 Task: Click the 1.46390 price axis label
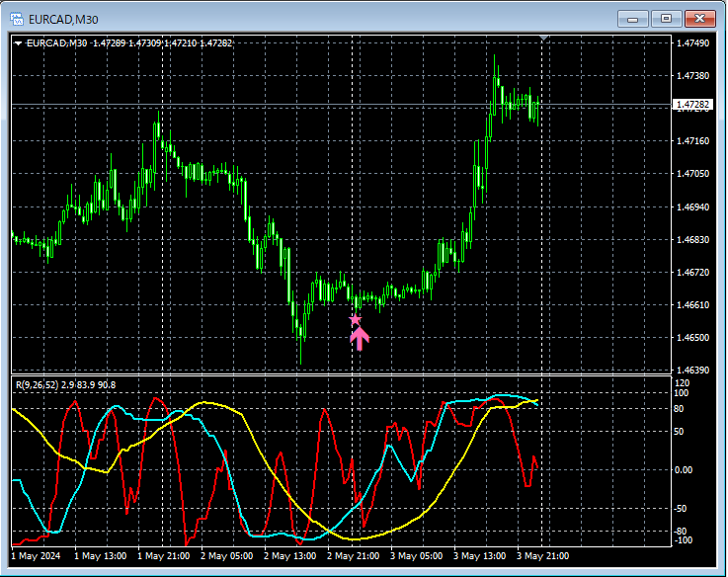click(691, 370)
